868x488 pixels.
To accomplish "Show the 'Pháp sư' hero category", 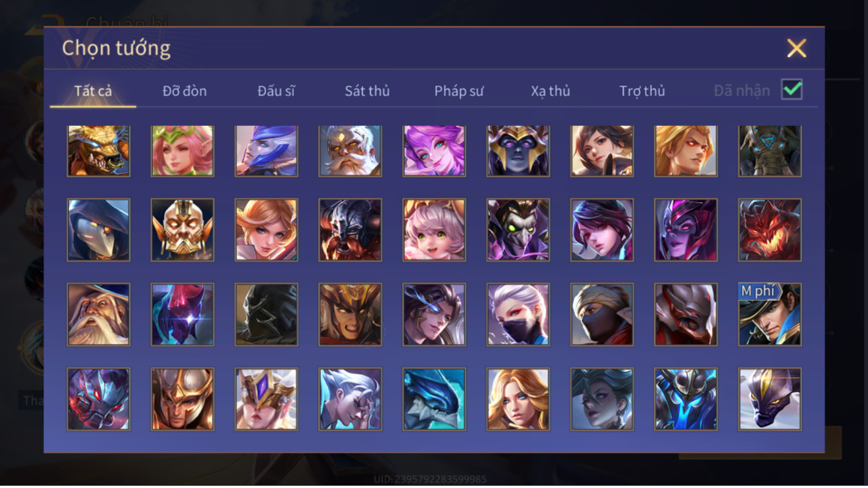I will click(x=459, y=91).
